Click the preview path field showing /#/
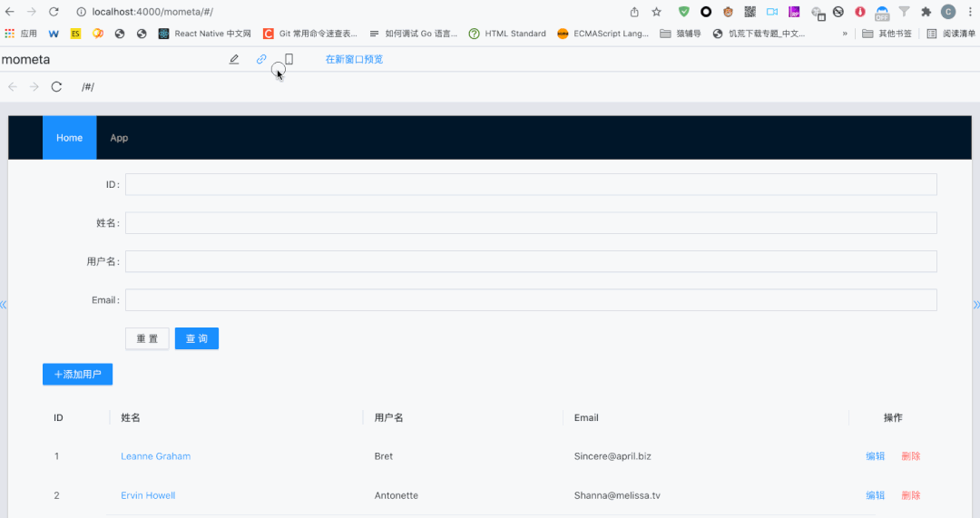The height and width of the screenshot is (518, 980). [87, 87]
